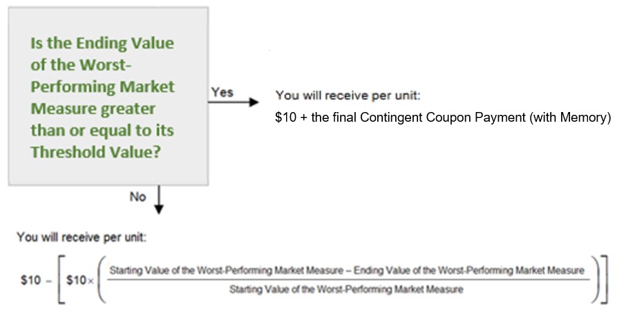Click the gray question box

(x=108, y=96)
